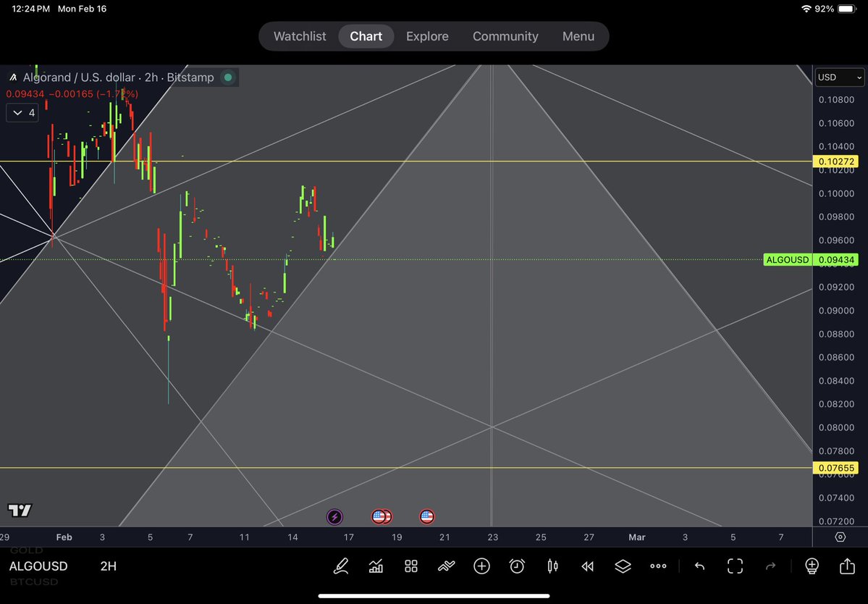Tap the US flag event near 21
This screenshot has height=604, width=868.
tap(427, 517)
